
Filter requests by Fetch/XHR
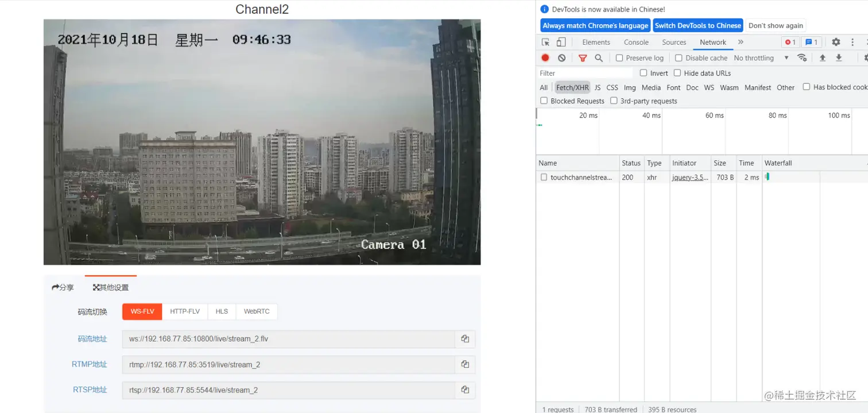coord(572,87)
